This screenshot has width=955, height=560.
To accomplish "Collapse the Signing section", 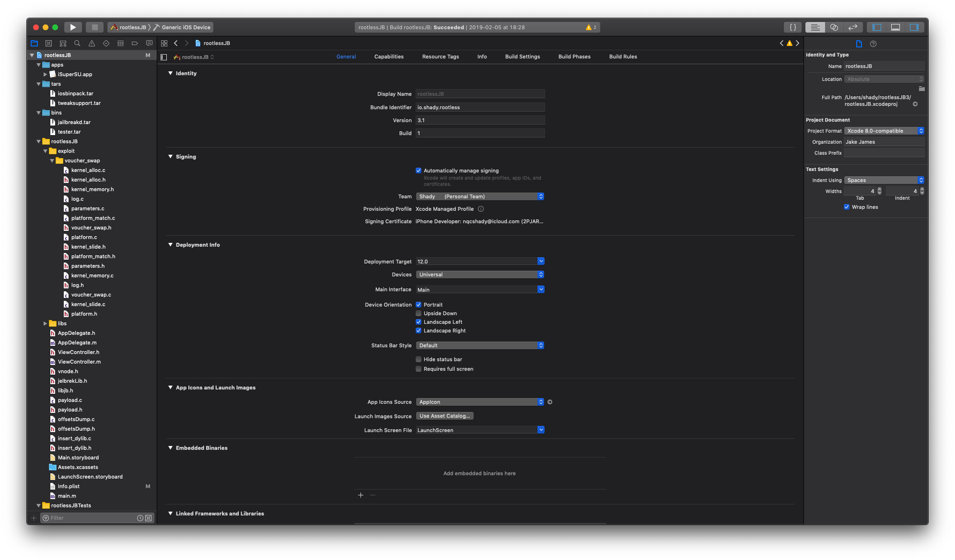I will [x=170, y=157].
